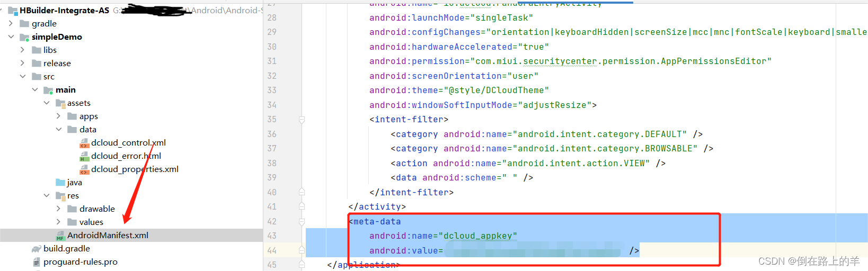
Task: Collapse the main folder chevron
Action: tap(35, 89)
